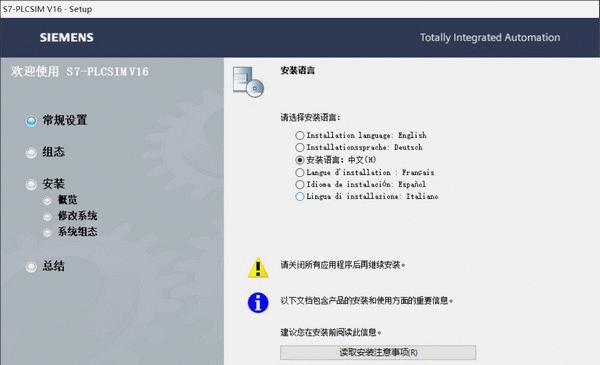Open the 安装 step in sidebar

(x=54, y=184)
